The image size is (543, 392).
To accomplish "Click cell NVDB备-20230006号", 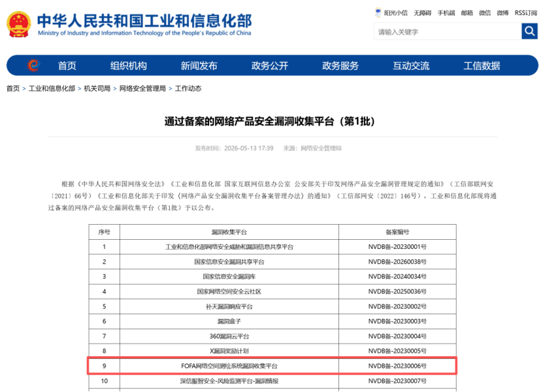I will [x=397, y=366].
